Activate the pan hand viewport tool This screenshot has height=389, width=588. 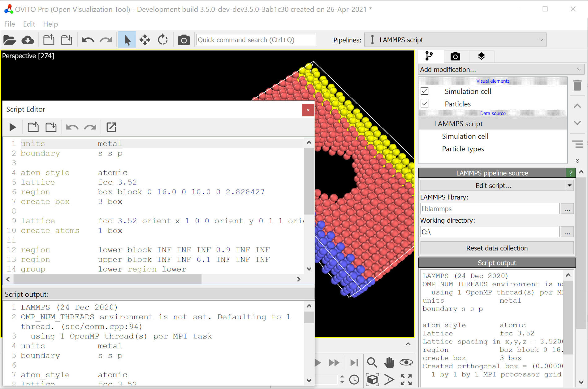[x=389, y=362]
